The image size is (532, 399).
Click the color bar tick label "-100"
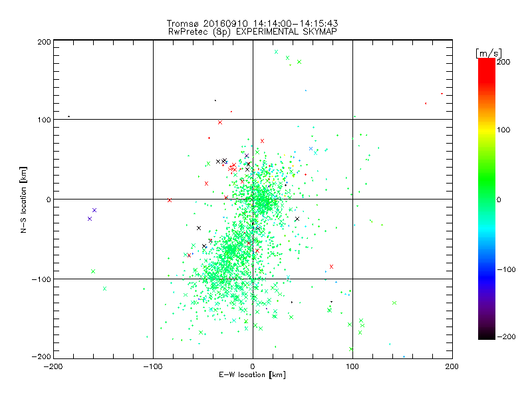click(506, 269)
